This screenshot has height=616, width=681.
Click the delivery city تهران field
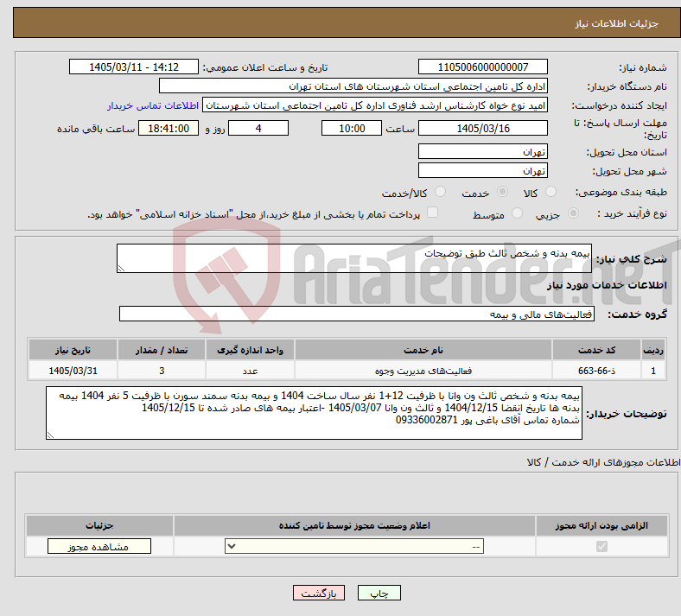pyautogui.click(x=482, y=170)
